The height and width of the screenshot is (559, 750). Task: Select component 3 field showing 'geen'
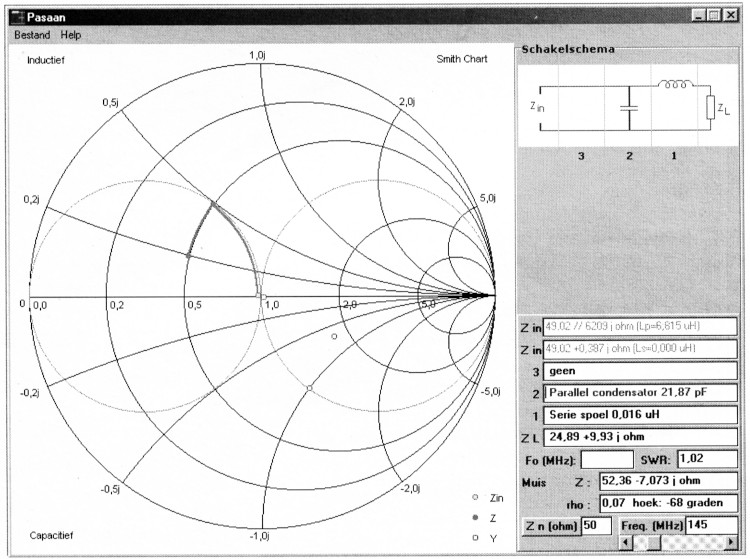640,371
